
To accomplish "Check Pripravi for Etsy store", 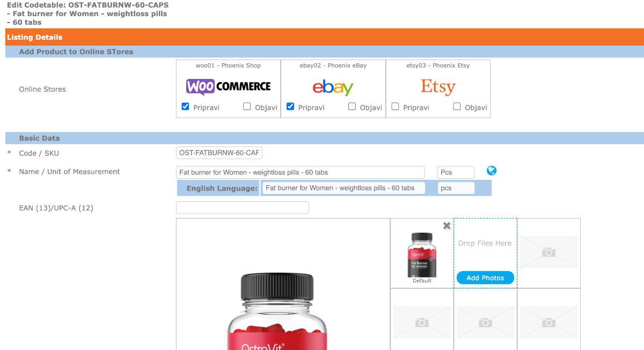I will click(x=396, y=106).
